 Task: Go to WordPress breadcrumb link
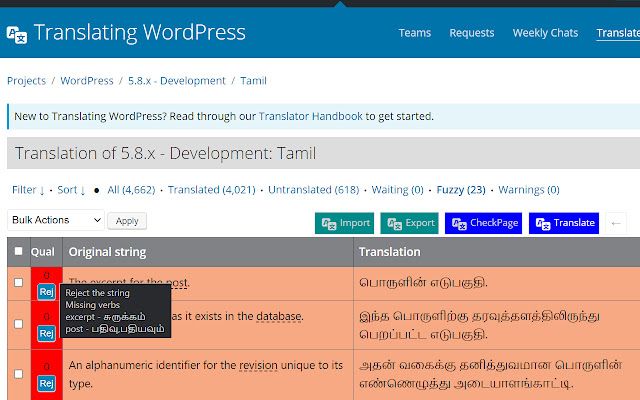tap(87, 81)
